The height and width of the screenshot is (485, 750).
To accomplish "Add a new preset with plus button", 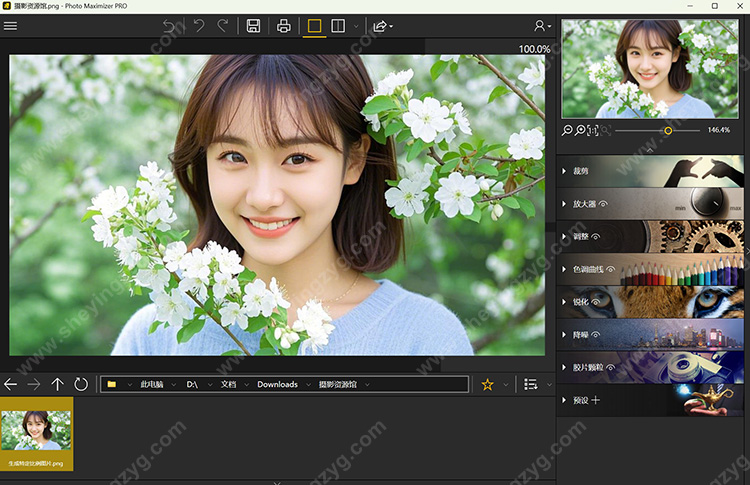I will pos(596,400).
